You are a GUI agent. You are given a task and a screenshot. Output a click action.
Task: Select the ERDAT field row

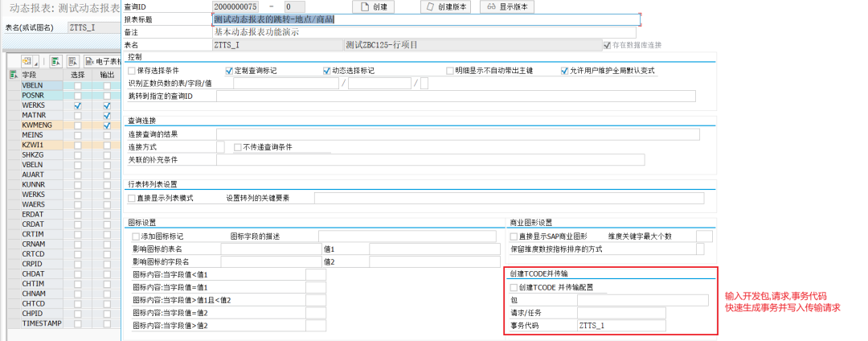(42, 214)
